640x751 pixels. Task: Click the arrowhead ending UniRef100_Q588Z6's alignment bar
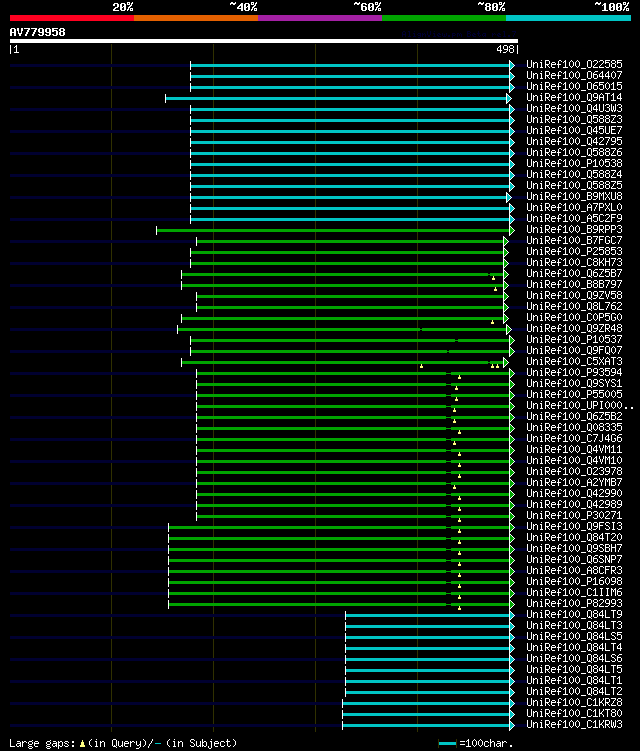coord(512,153)
